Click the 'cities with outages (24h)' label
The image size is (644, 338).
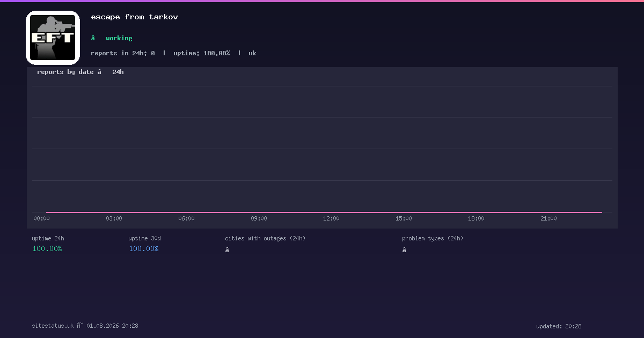tap(265, 238)
